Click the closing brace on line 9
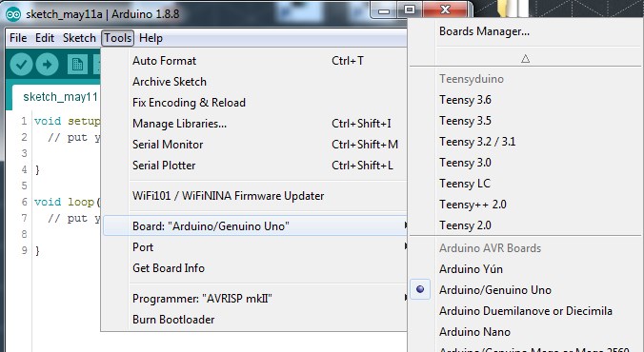644x352 pixels. coord(37,250)
